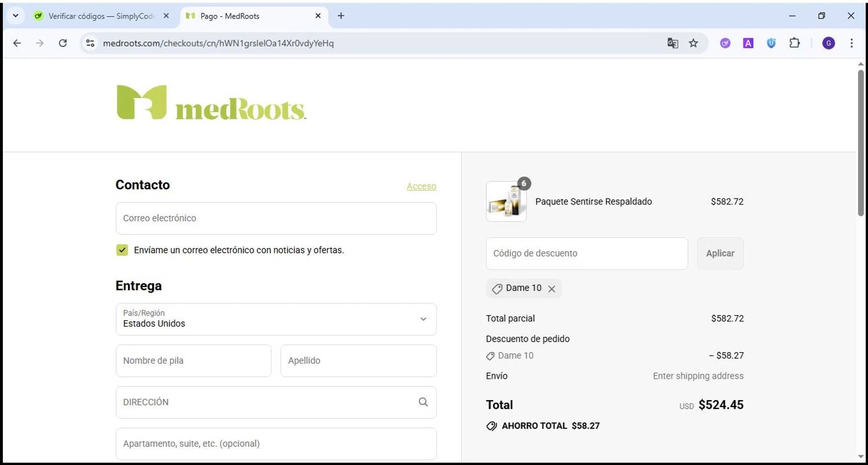Click the Nombre de pila field

(193, 361)
